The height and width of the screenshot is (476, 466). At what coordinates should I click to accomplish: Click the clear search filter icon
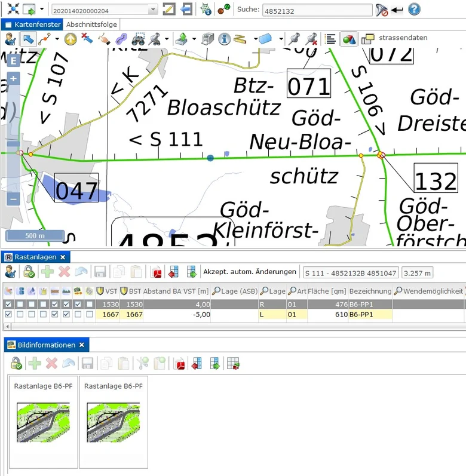(x=381, y=10)
